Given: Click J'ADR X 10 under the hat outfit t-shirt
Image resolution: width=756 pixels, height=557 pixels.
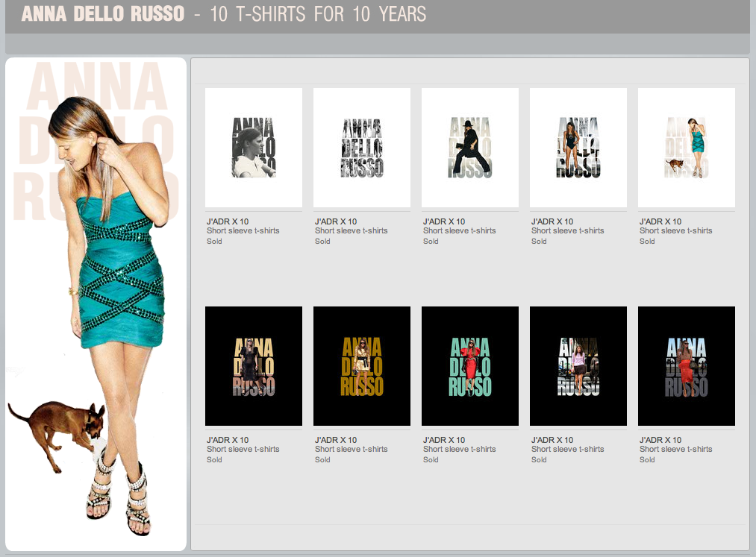Looking at the screenshot, I should [x=444, y=221].
